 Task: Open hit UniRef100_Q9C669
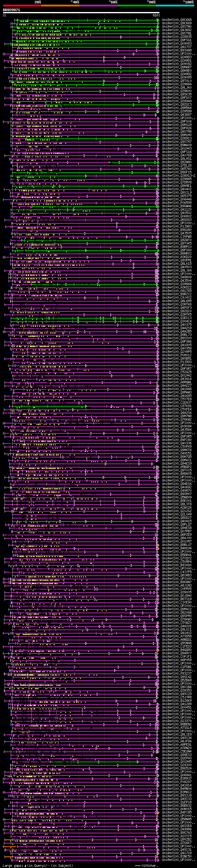177,23
